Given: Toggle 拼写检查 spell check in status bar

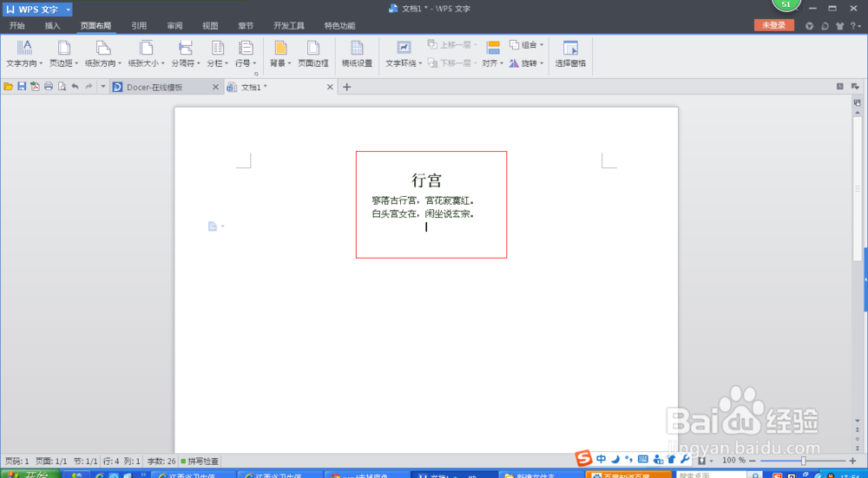Looking at the screenshot, I should click(200, 461).
